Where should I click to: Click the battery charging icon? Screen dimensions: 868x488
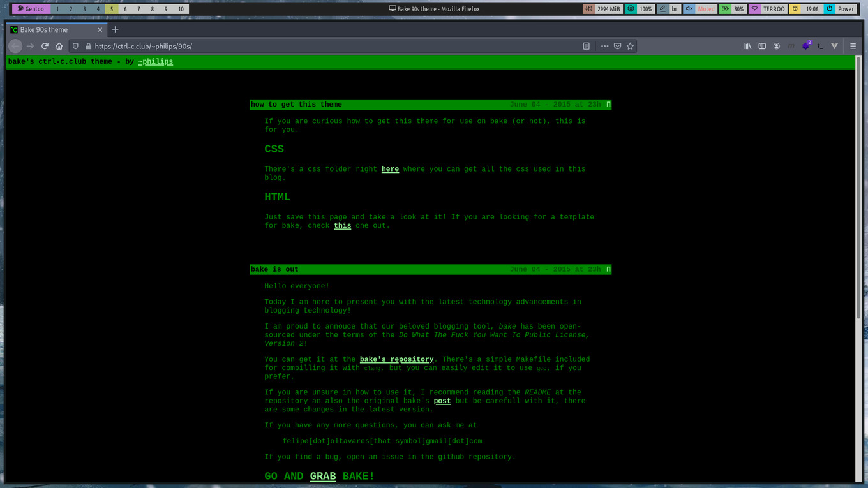[x=724, y=9]
